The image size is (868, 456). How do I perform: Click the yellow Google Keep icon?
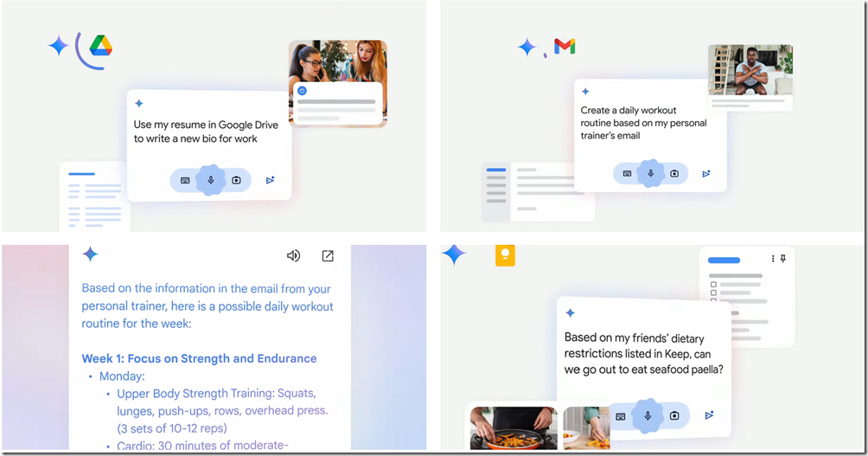tap(505, 255)
